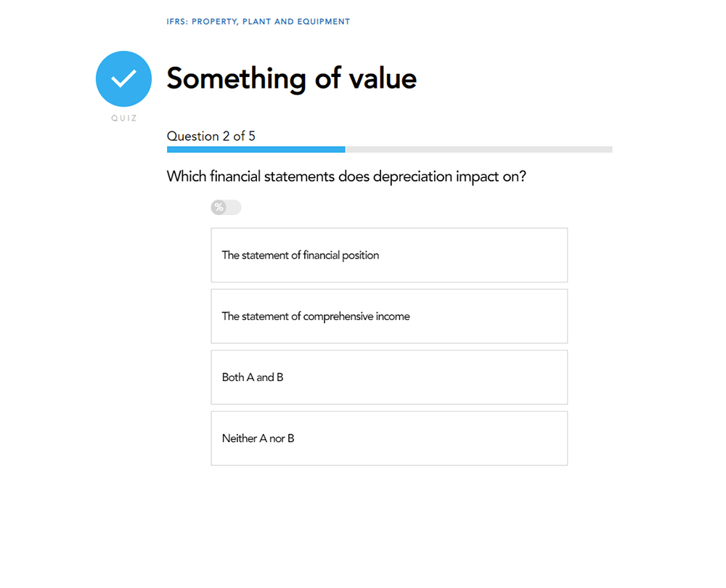Open the IFRS: Property, Plant and Equipment link

(x=258, y=22)
